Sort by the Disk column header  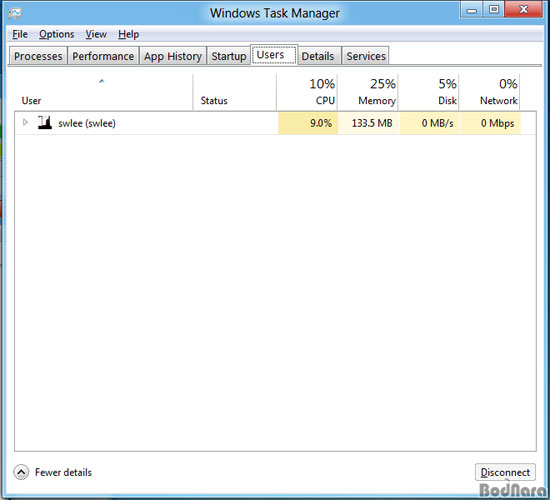coord(429,92)
